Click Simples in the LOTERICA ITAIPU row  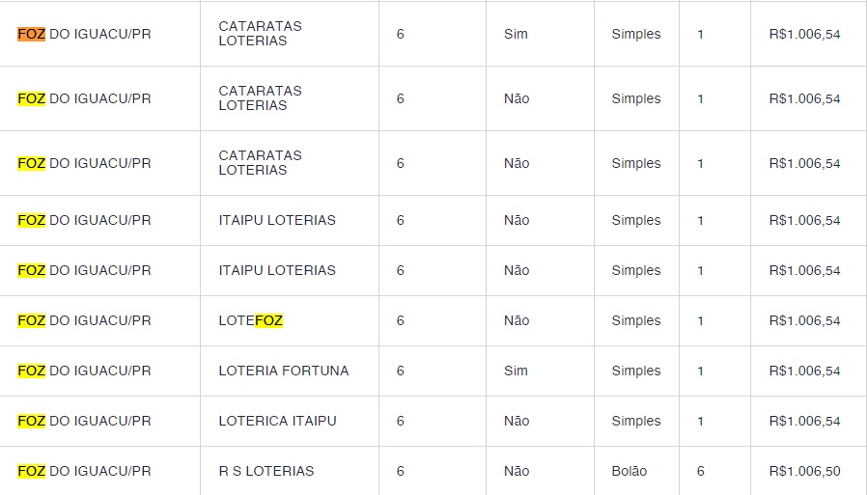636,421
